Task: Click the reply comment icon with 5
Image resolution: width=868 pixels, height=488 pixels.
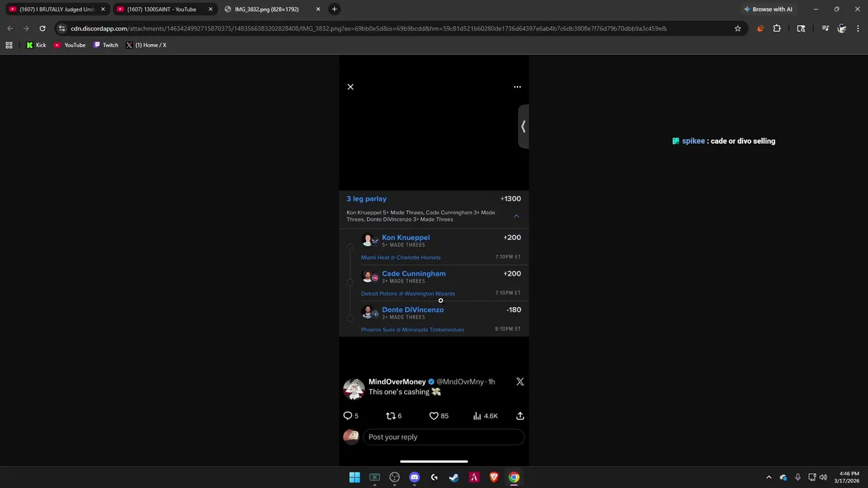Action: [348, 415]
